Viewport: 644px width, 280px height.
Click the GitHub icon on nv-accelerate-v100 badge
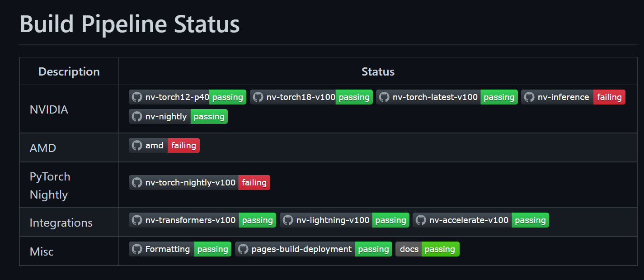tap(420, 220)
